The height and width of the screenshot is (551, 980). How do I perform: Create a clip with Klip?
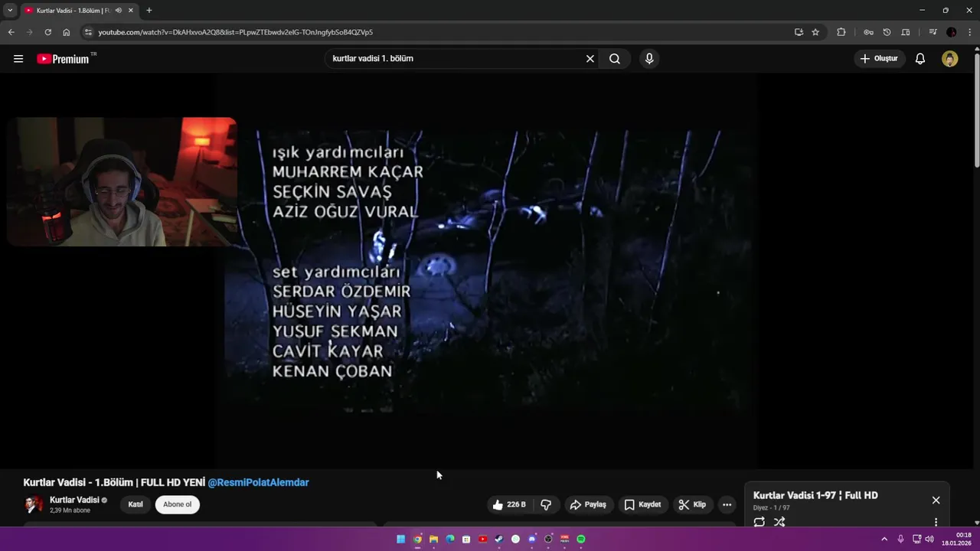click(692, 504)
